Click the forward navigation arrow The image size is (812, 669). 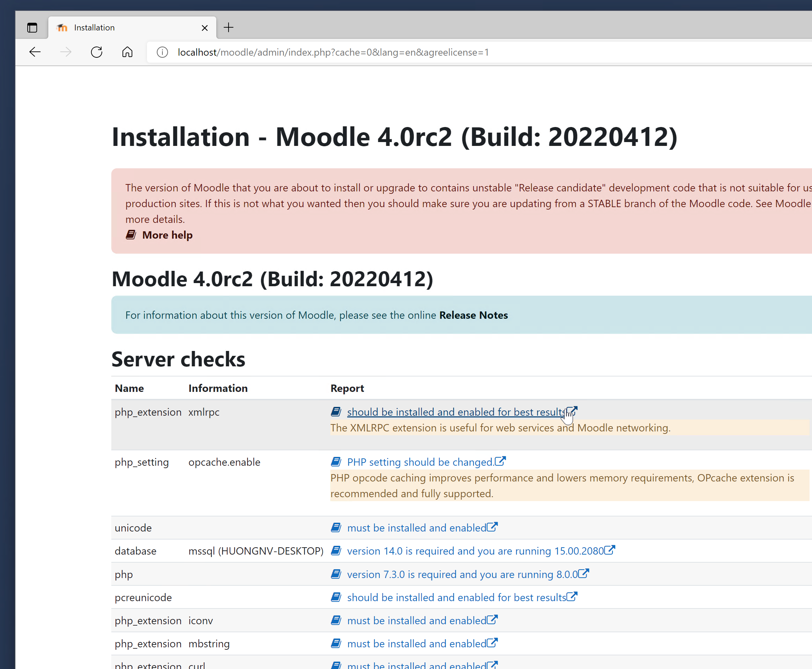click(x=66, y=52)
